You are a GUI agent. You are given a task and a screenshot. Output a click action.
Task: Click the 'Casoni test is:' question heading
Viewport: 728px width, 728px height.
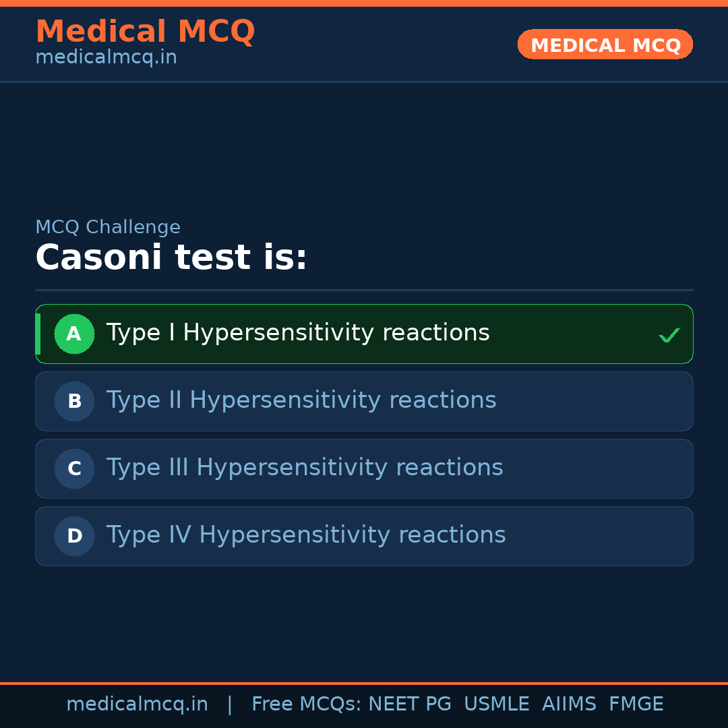pyautogui.click(x=171, y=257)
